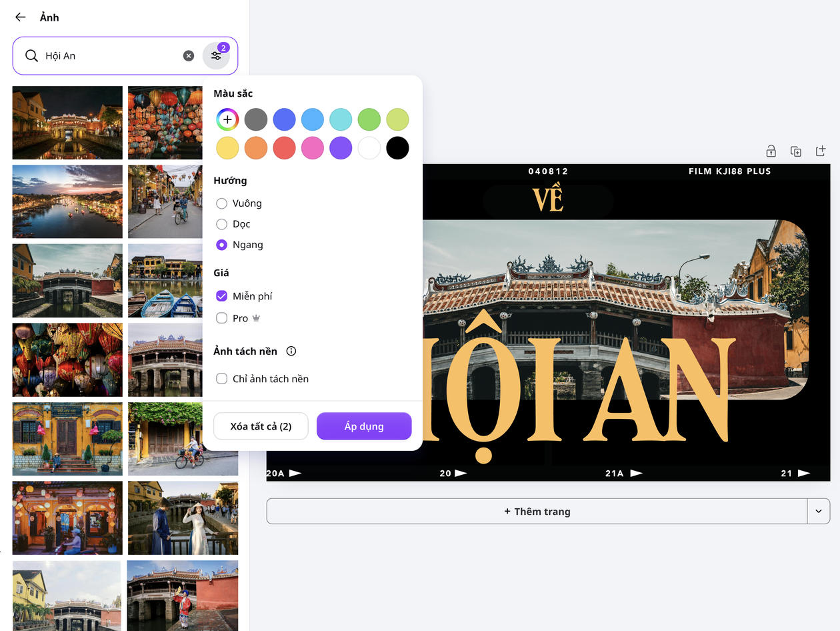
Task: Click the Xóa tất cả (2) button
Action: (261, 426)
